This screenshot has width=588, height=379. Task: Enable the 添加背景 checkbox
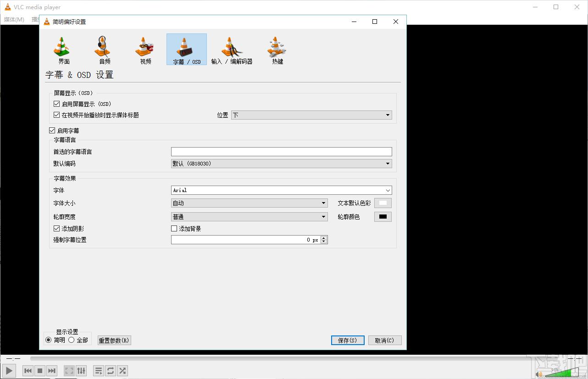[174, 229]
